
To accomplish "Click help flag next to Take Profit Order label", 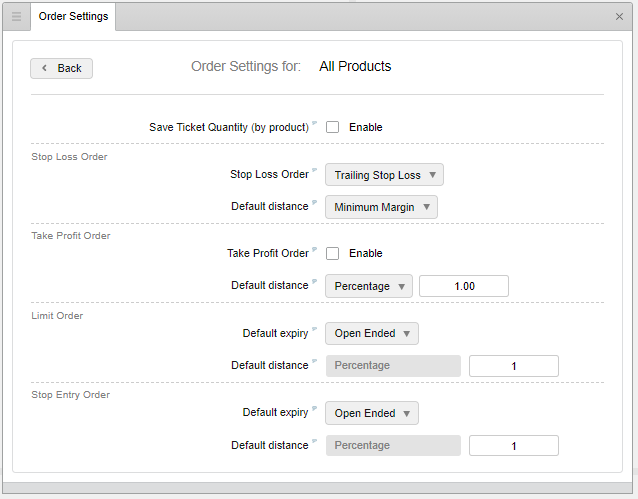I will pos(314,249).
